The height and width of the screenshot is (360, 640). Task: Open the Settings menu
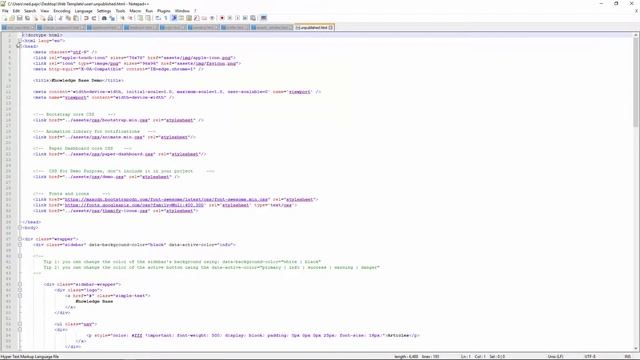[x=104, y=11]
